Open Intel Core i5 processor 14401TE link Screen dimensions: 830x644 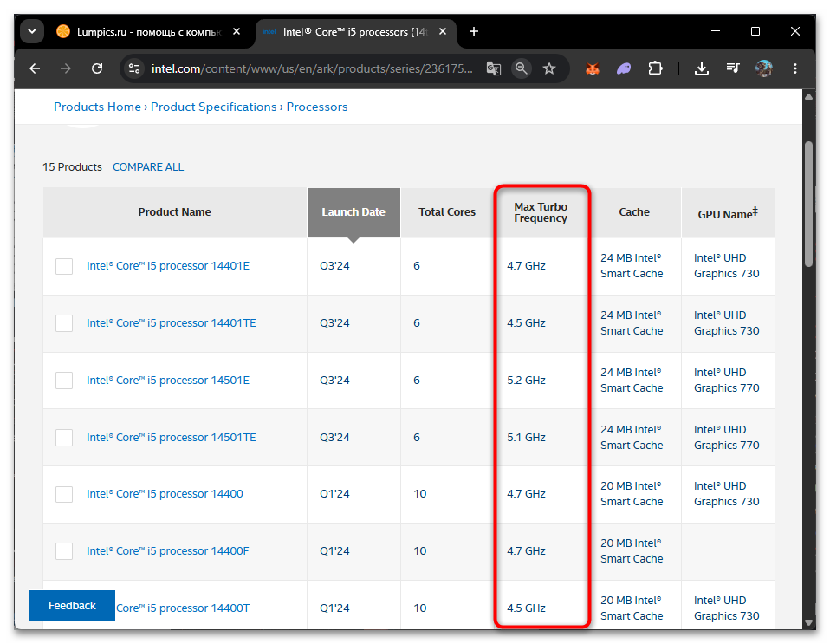171,323
